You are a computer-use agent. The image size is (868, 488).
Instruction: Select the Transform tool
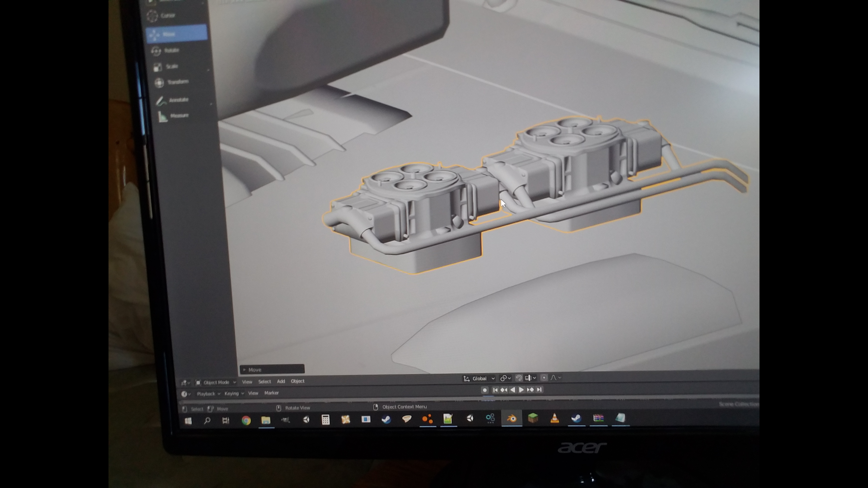171,82
